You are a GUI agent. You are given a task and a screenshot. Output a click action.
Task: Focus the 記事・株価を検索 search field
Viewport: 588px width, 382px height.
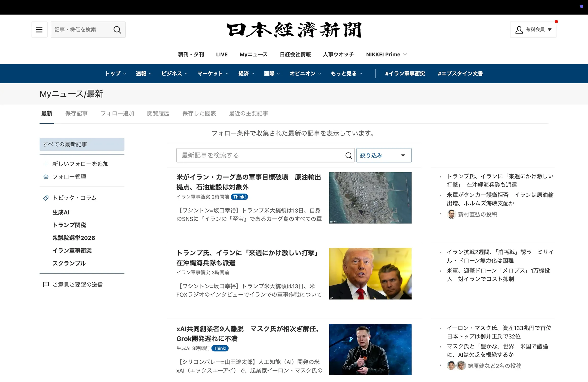(82, 30)
